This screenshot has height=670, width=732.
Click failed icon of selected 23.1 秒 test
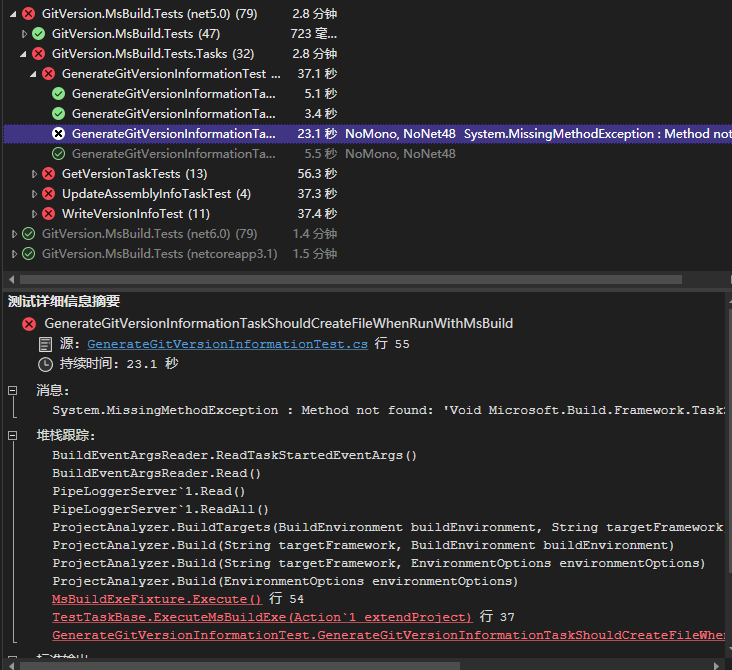click(58, 134)
